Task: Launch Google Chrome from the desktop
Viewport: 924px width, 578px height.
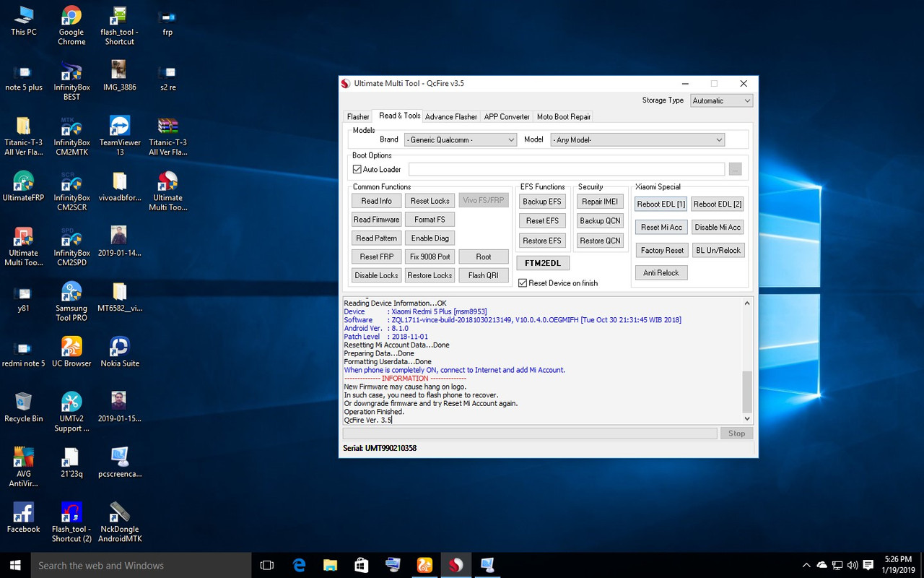Action: coord(71,25)
